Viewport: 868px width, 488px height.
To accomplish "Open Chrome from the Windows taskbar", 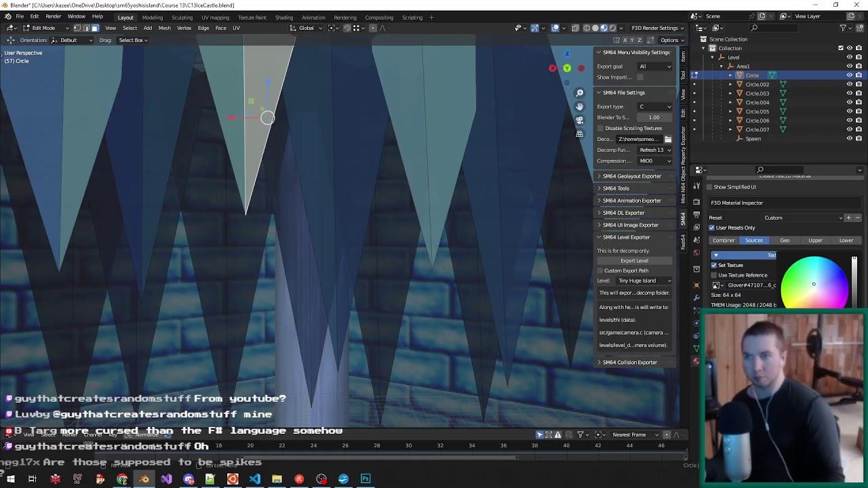I will click(122, 479).
